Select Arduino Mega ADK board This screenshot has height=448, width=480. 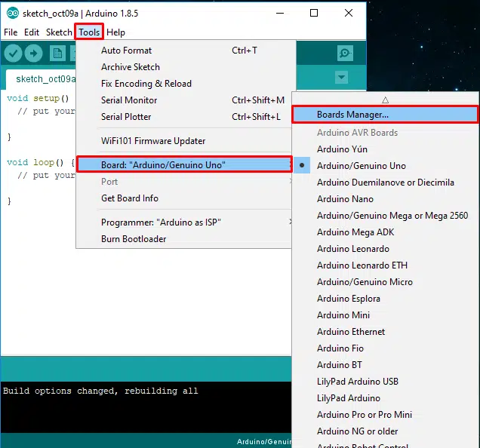pos(386,232)
